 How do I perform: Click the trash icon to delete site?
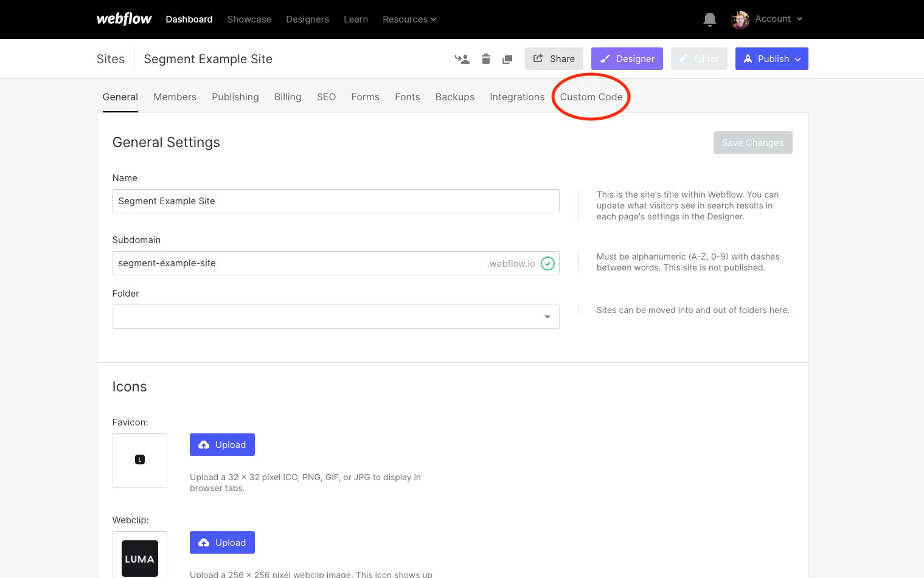point(485,59)
